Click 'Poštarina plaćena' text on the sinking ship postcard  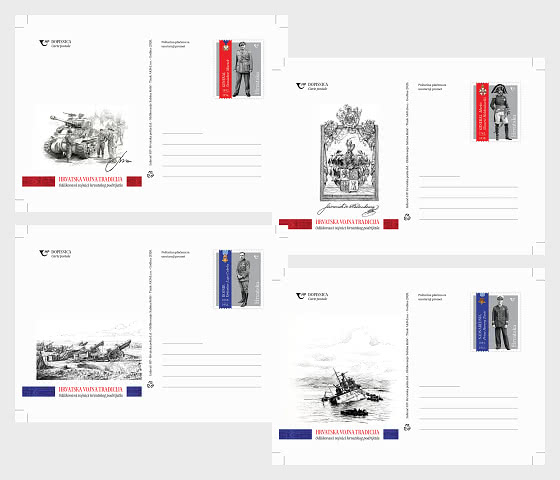point(432,295)
